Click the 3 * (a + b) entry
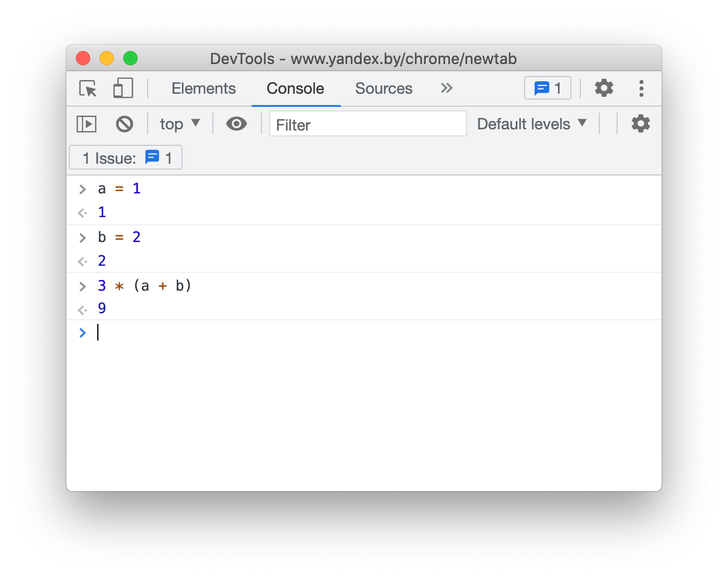The image size is (728, 579). (145, 286)
